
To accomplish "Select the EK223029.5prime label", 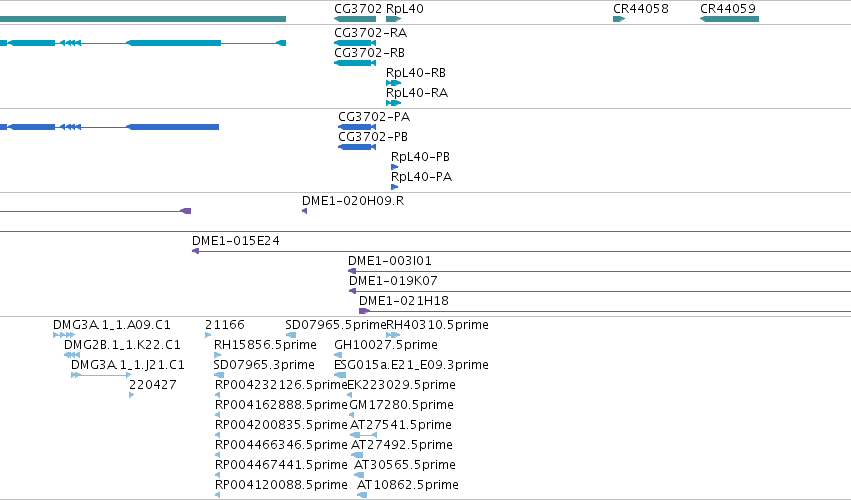I will coord(401,385).
